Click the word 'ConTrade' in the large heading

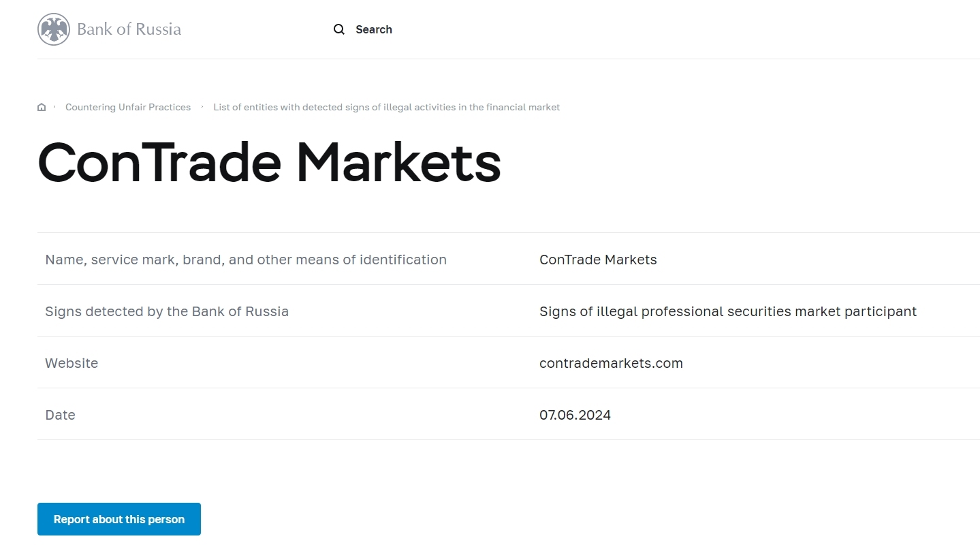(159, 163)
